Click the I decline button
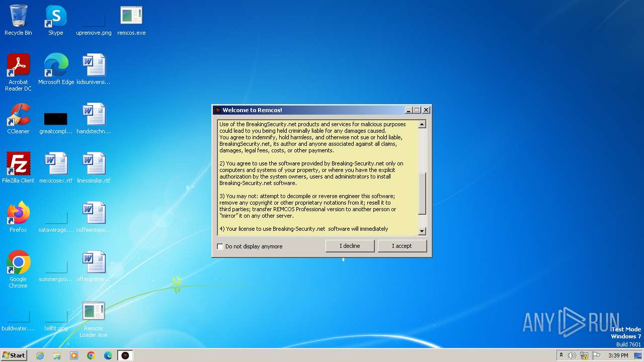 point(350,246)
